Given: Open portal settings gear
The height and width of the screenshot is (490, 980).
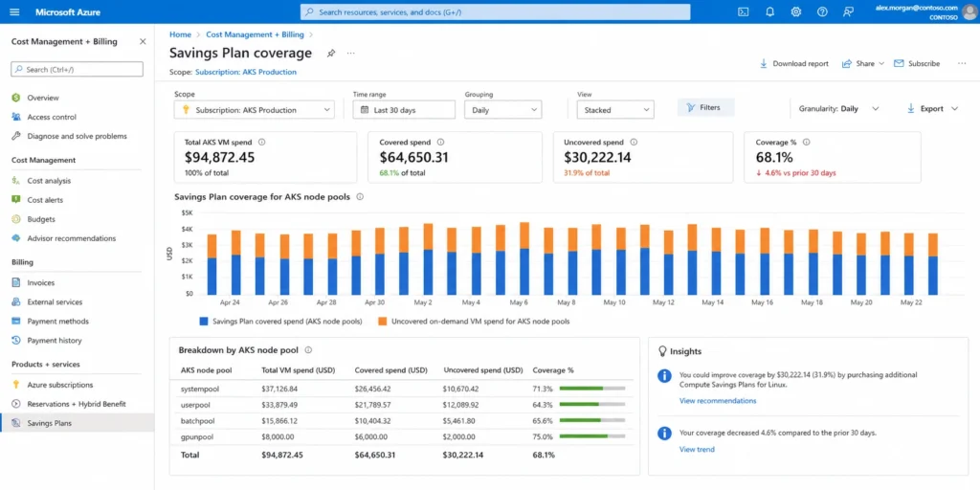Looking at the screenshot, I should (795, 11).
